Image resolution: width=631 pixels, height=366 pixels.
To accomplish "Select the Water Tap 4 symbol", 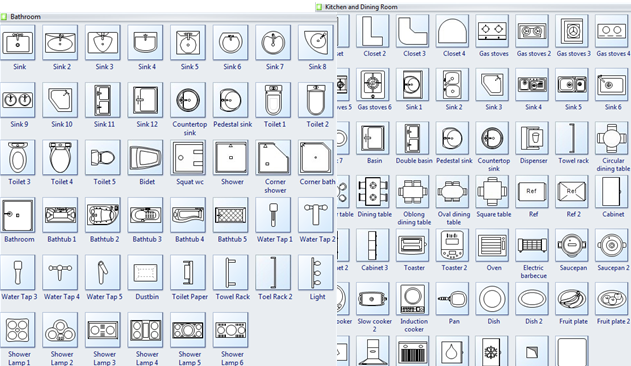I will pos(60,273).
